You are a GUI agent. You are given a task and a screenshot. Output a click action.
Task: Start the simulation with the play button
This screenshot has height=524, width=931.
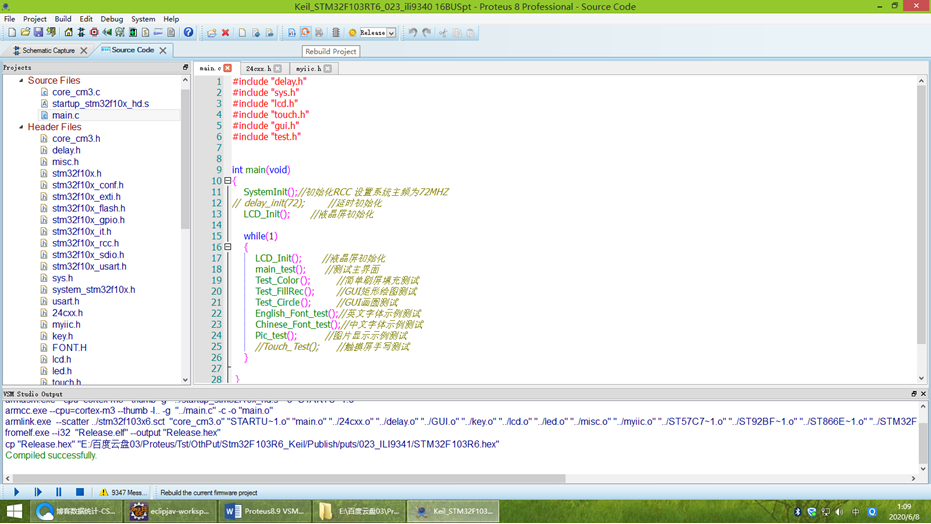click(17, 492)
